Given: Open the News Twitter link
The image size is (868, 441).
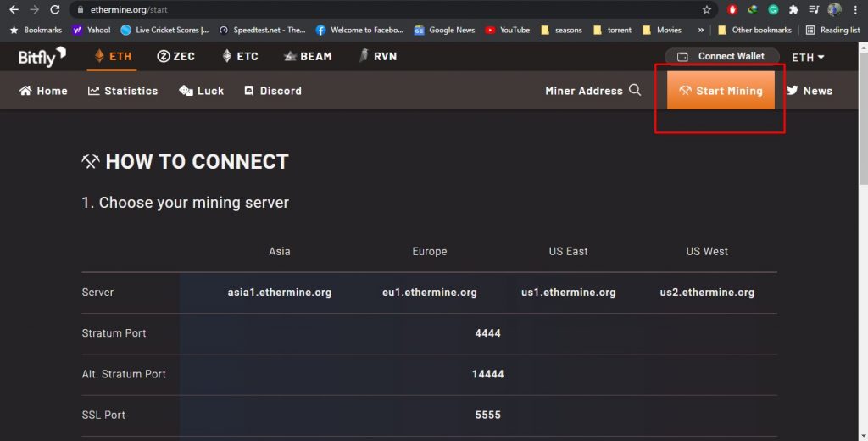Looking at the screenshot, I should click(x=810, y=90).
